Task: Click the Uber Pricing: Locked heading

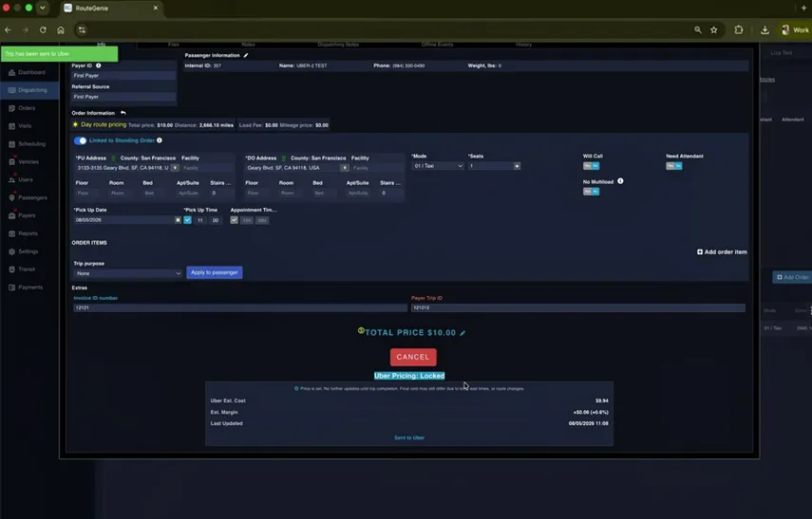Action: [x=409, y=376]
